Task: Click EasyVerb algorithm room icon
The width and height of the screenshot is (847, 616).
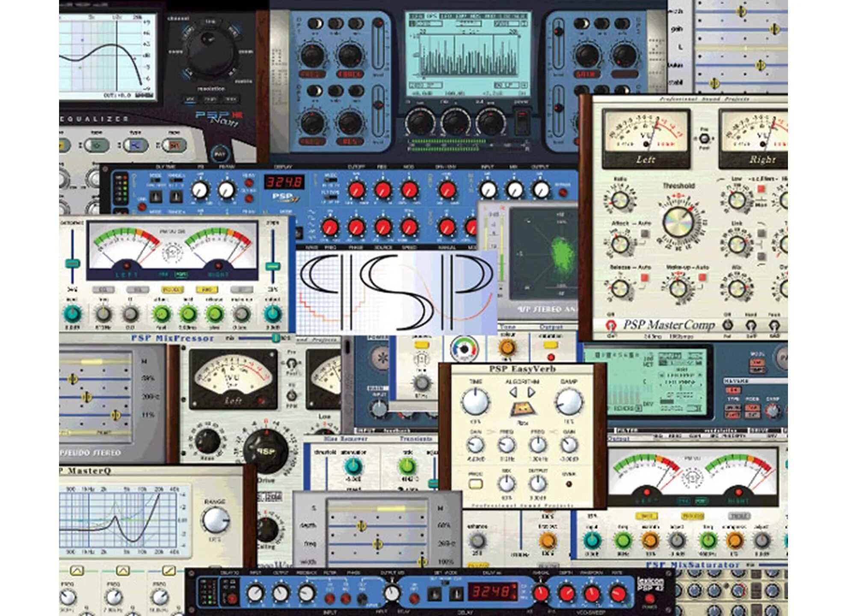Action: [523, 409]
